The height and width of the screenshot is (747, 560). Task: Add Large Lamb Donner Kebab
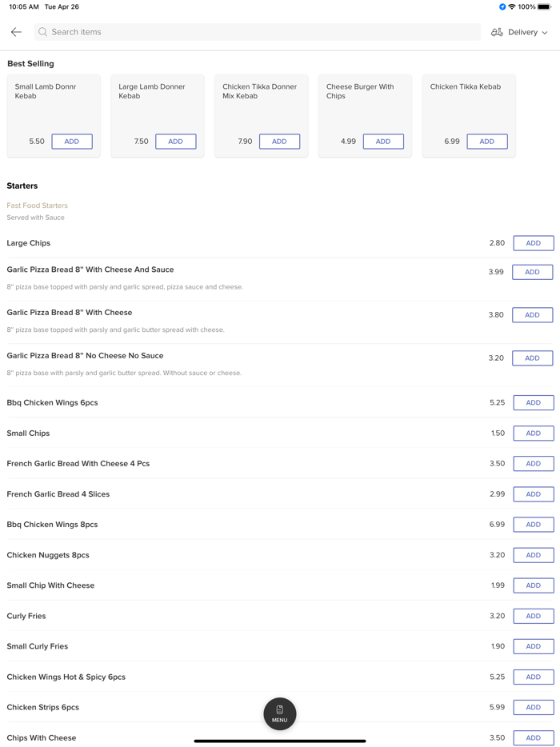tap(176, 142)
